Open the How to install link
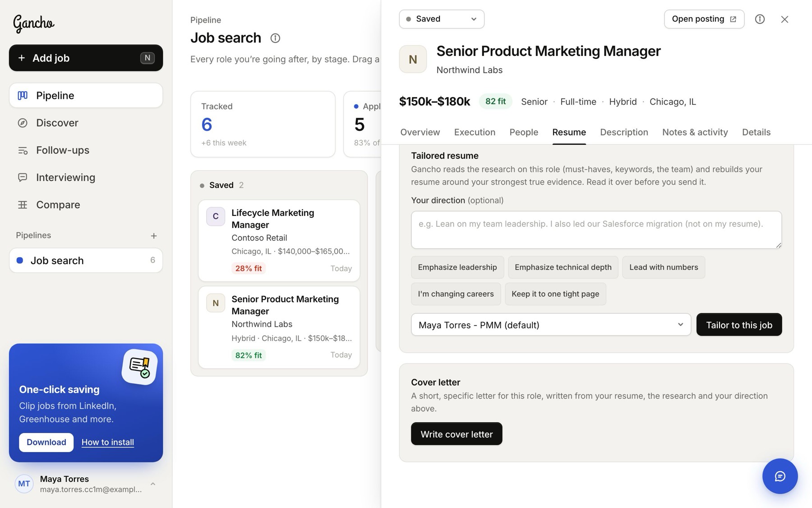This screenshot has height=508, width=812. point(108,442)
